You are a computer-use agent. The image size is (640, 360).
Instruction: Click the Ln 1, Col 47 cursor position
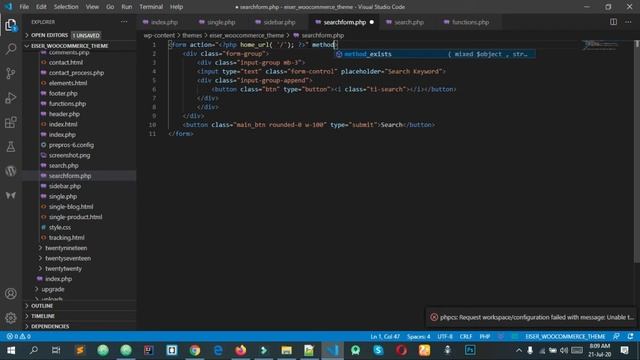(385, 336)
